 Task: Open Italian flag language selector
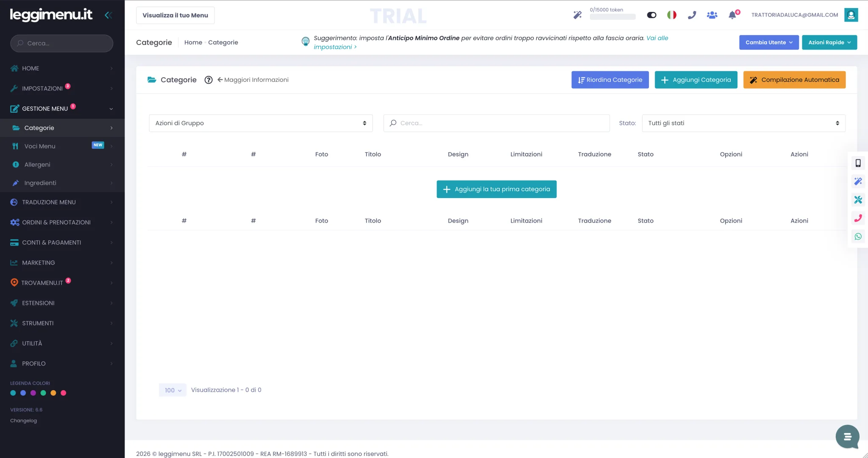[x=672, y=15]
